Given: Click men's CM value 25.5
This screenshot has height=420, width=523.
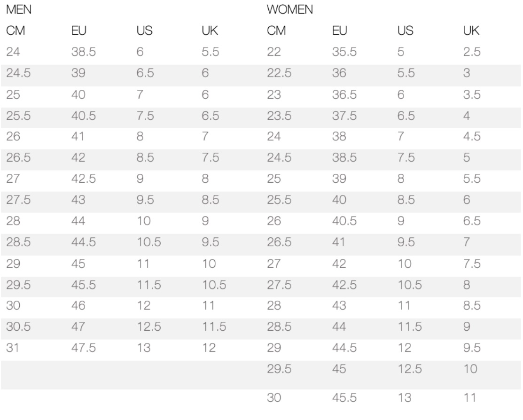Looking at the screenshot, I should 18,116.
